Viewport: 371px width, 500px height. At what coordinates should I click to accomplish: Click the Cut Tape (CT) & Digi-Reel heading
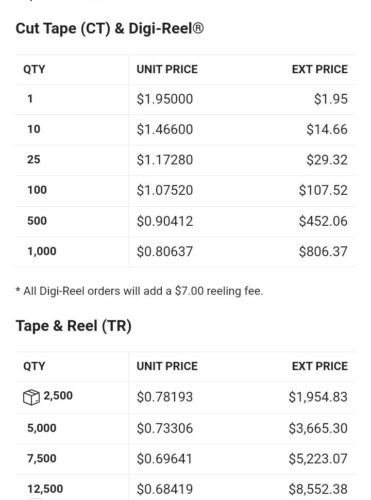110,28
